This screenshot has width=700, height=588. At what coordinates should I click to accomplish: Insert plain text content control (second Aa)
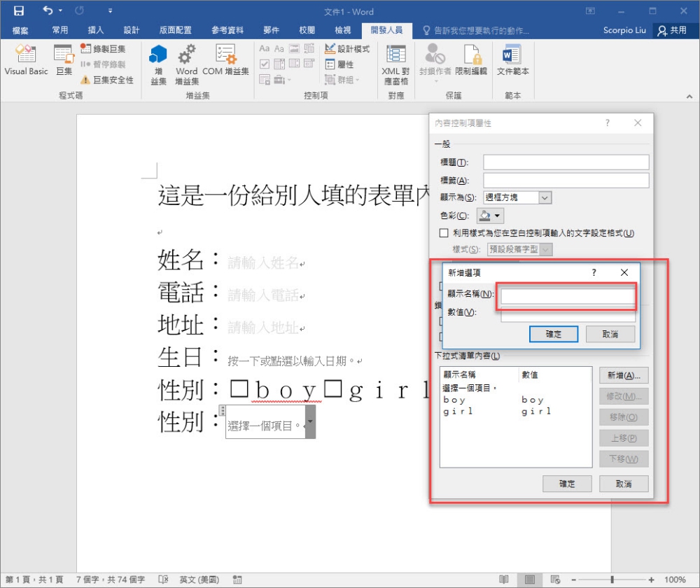coord(279,48)
